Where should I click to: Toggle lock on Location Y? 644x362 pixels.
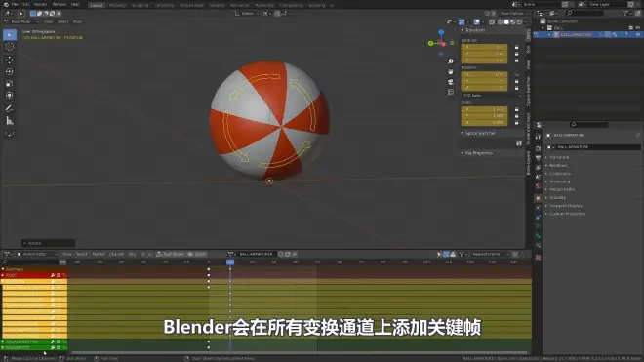click(517, 54)
